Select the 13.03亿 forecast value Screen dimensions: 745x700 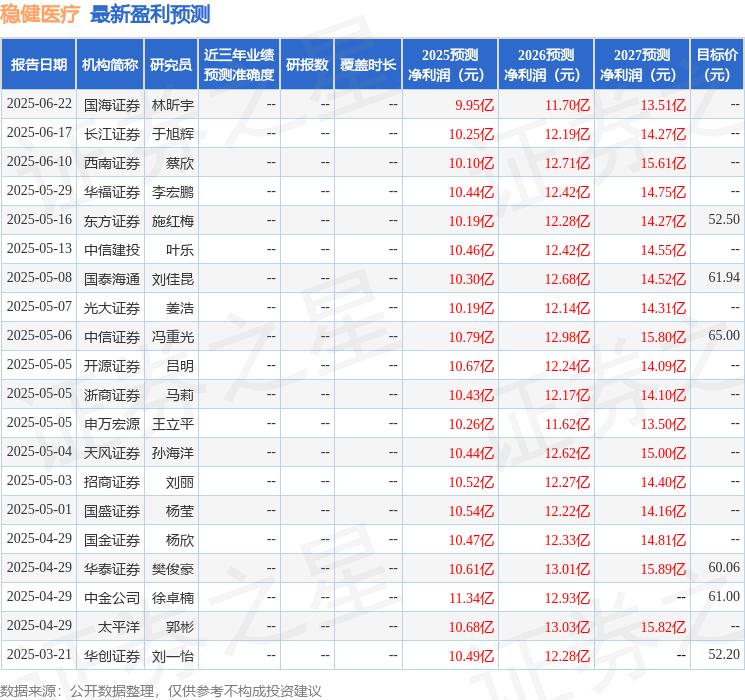[x=567, y=627]
